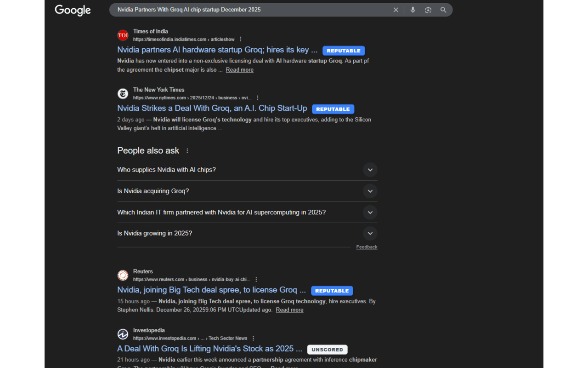The image size is (588, 368).
Task: Click the www.investopedia.com URL breadcrumb
Action: pos(190,339)
